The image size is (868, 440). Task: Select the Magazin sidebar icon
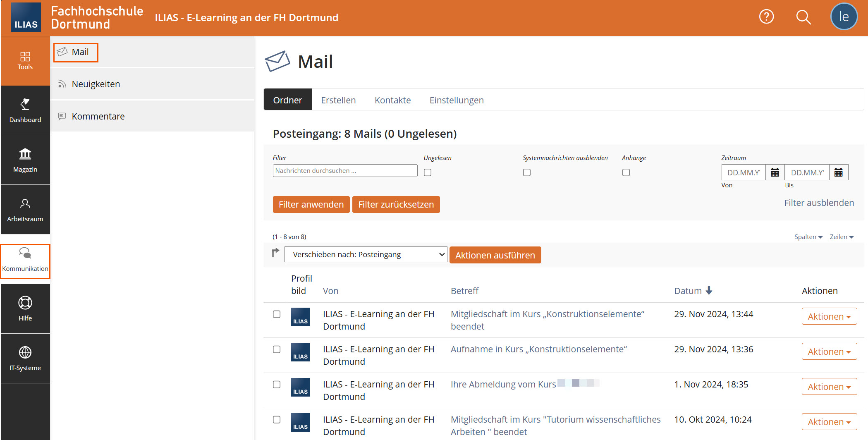point(25,160)
